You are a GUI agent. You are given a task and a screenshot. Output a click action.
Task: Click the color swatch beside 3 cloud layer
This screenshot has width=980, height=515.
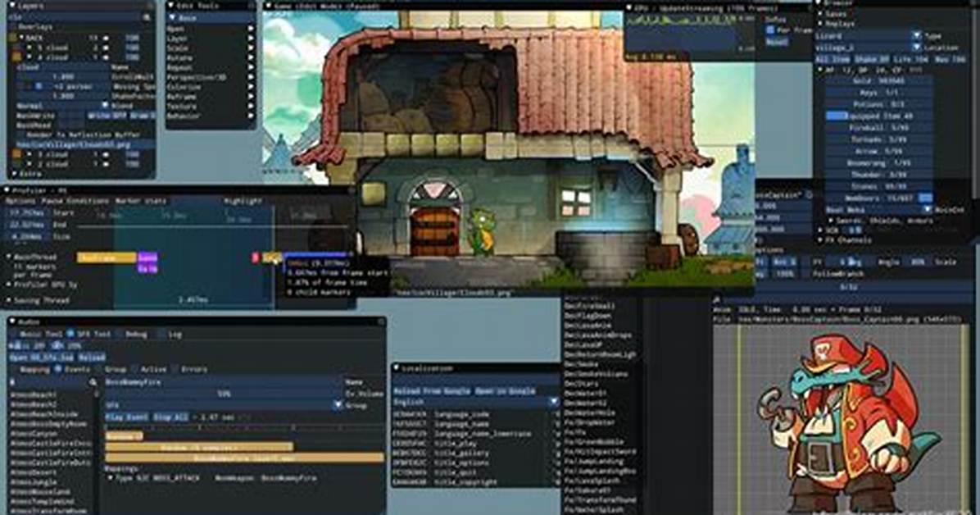tap(17, 154)
